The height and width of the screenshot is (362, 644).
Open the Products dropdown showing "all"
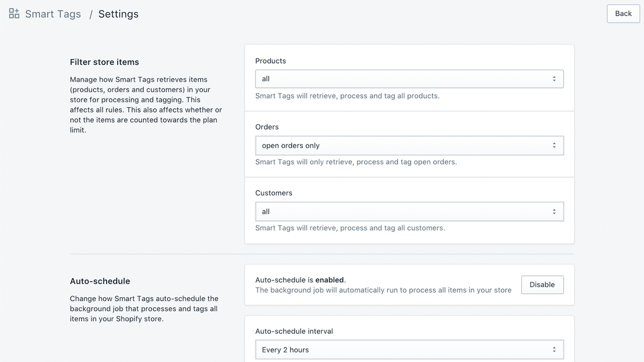pyautogui.click(x=409, y=78)
